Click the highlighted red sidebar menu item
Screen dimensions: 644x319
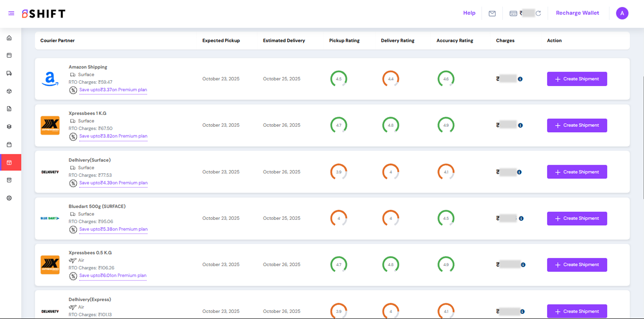point(9,163)
